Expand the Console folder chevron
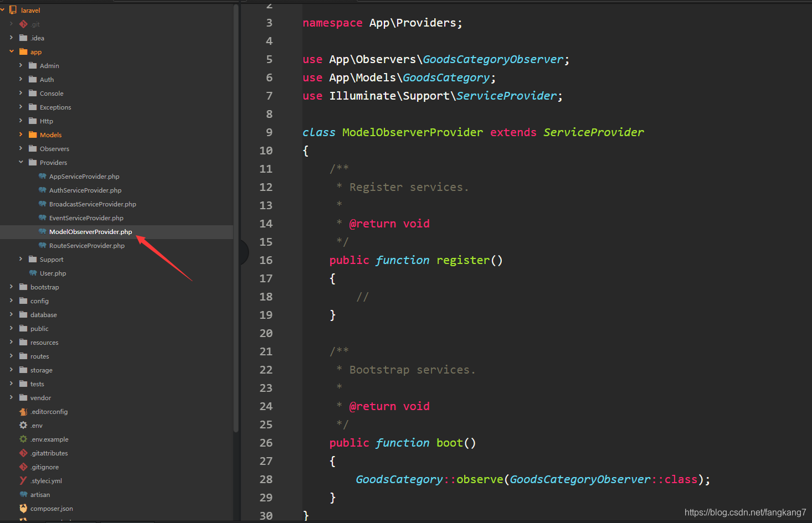The width and height of the screenshot is (812, 523). 20,93
